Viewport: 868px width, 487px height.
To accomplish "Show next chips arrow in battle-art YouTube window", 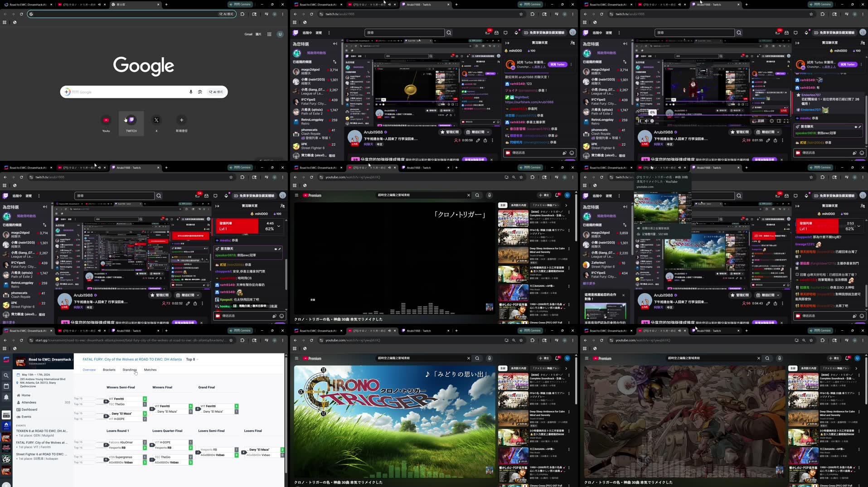I will click(x=856, y=368).
